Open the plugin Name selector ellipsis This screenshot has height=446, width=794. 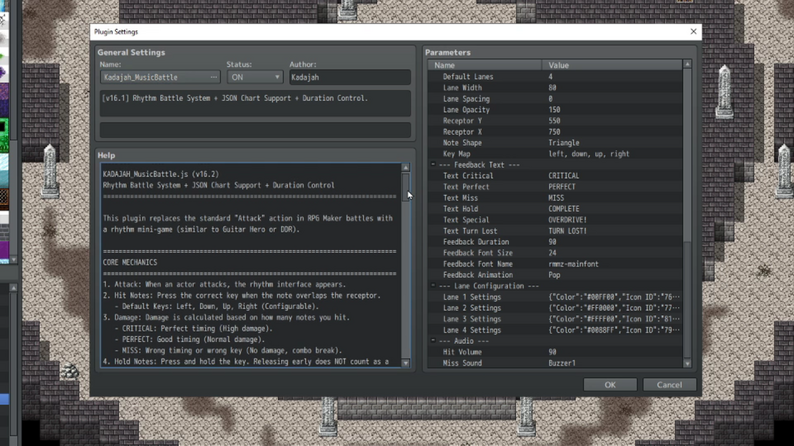[x=214, y=77]
